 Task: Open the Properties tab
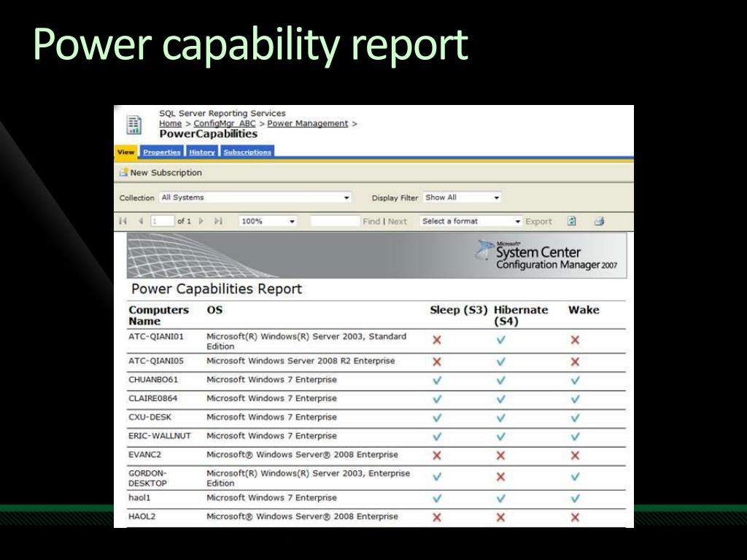(161, 152)
